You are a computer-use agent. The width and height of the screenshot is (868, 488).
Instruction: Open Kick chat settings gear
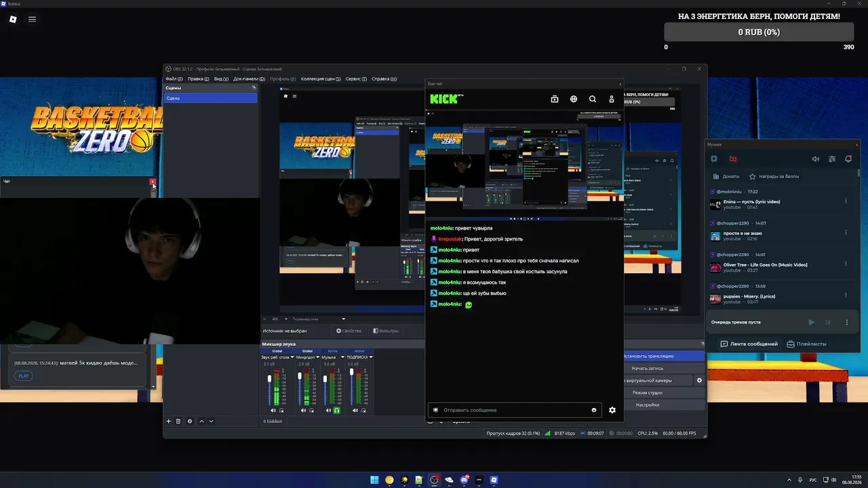[612, 410]
